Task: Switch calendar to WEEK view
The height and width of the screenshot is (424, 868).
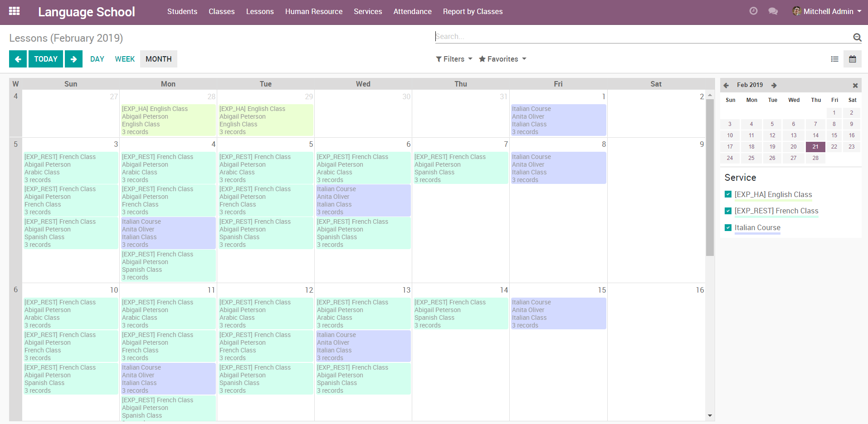Action: pos(125,59)
